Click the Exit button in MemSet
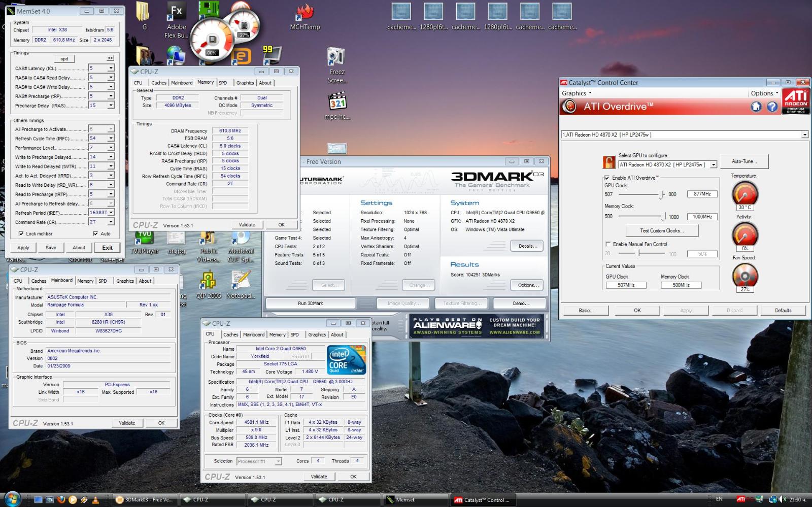 107,248
